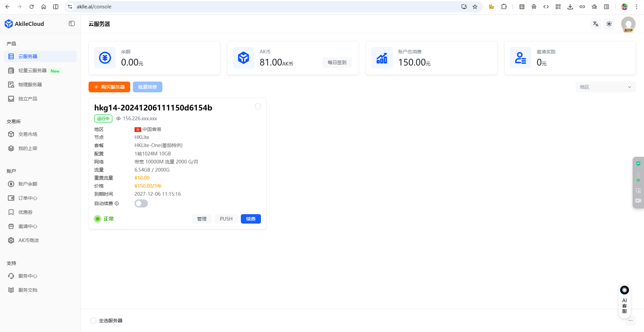Collapse the sidebar panel icon
Viewport: 644px width, 332px height.
pos(72,23)
